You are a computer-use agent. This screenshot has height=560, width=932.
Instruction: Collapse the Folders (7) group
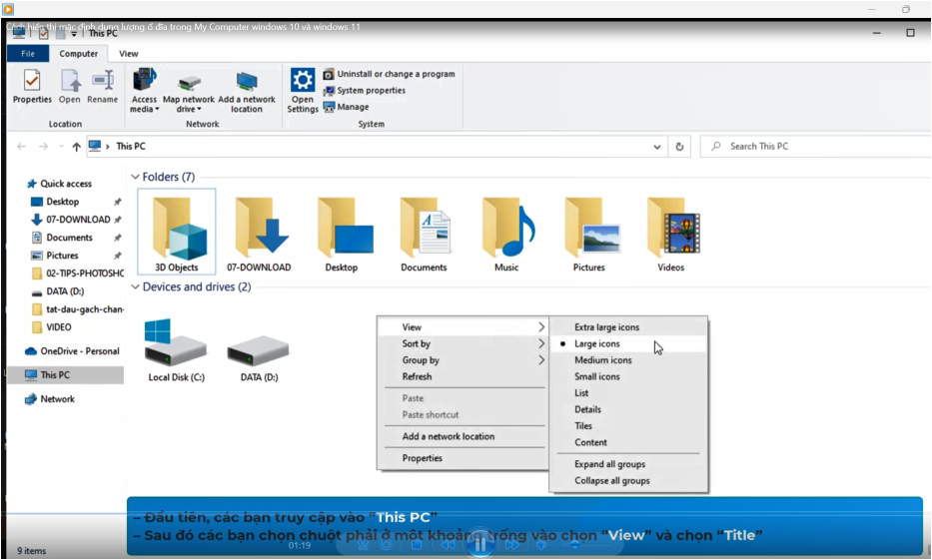tap(136, 177)
